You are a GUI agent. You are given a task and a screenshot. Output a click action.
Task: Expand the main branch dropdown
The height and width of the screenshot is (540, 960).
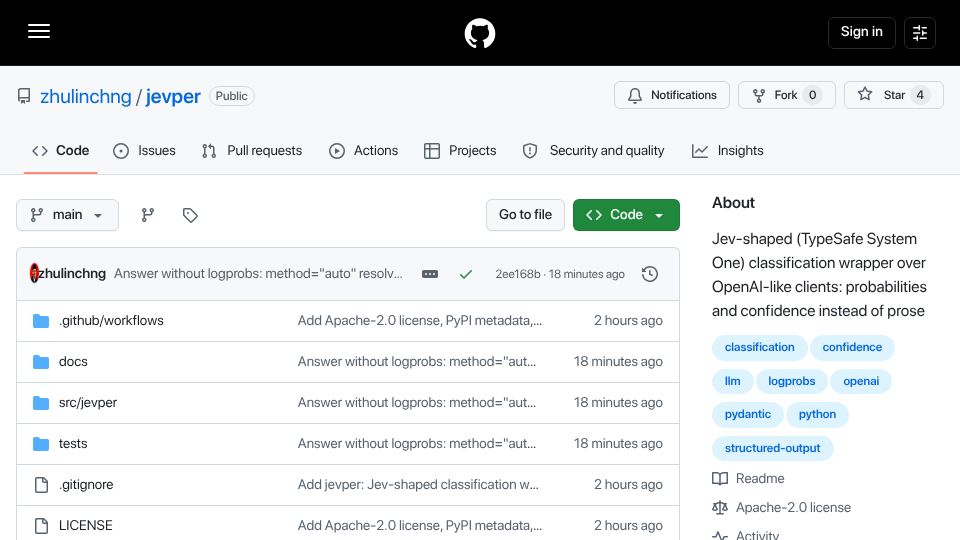[x=67, y=215]
